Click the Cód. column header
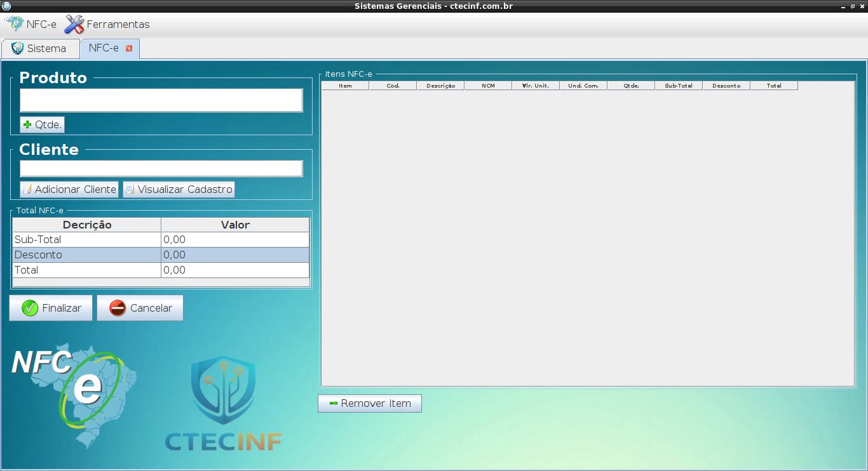 click(393, 86)
